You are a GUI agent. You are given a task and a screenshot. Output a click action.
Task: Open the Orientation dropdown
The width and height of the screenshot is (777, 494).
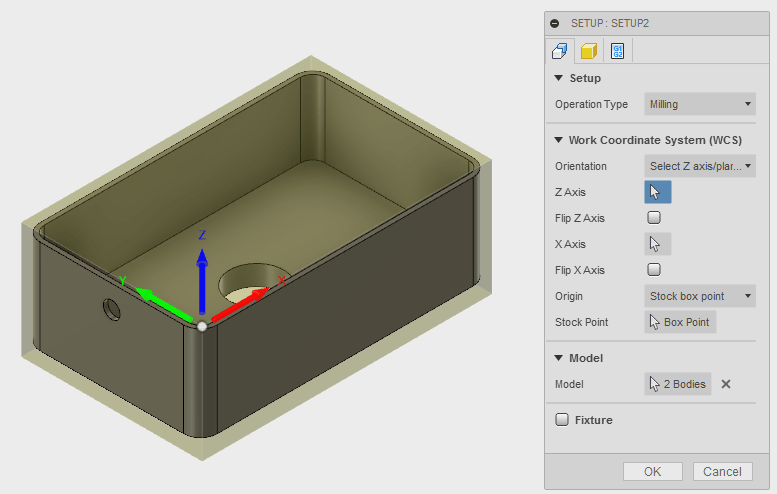click(x=700, y=166)
